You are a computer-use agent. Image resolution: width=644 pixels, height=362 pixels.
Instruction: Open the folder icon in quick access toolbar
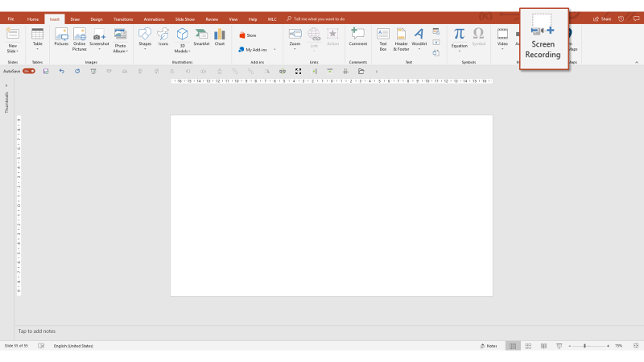(361, 71)
